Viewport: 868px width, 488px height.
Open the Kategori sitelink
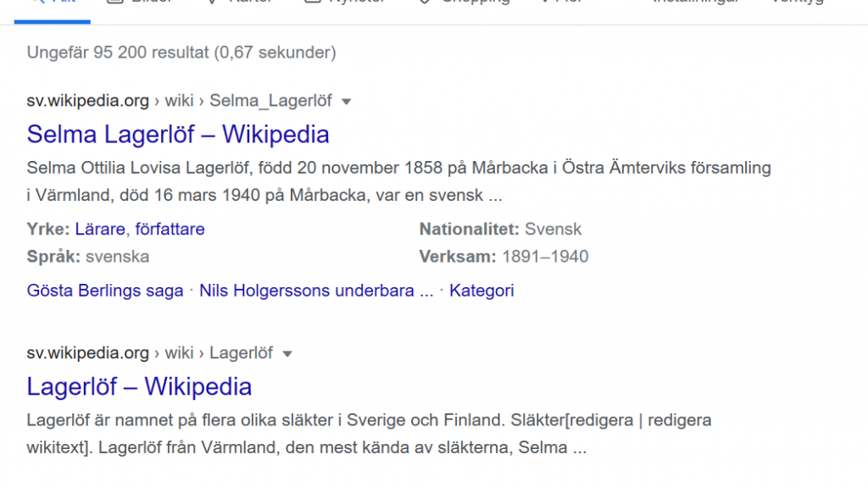481,291
